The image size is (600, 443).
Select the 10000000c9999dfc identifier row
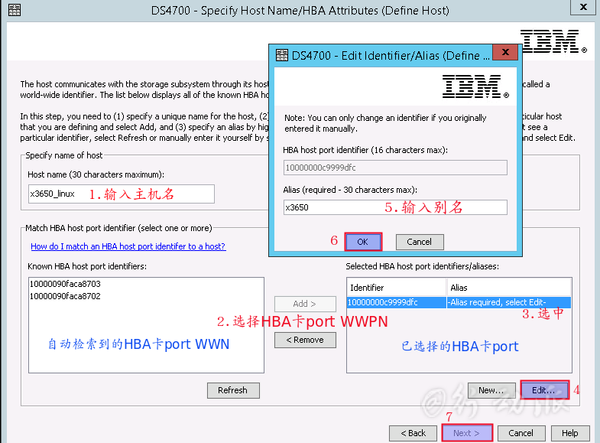coord(458,302)
